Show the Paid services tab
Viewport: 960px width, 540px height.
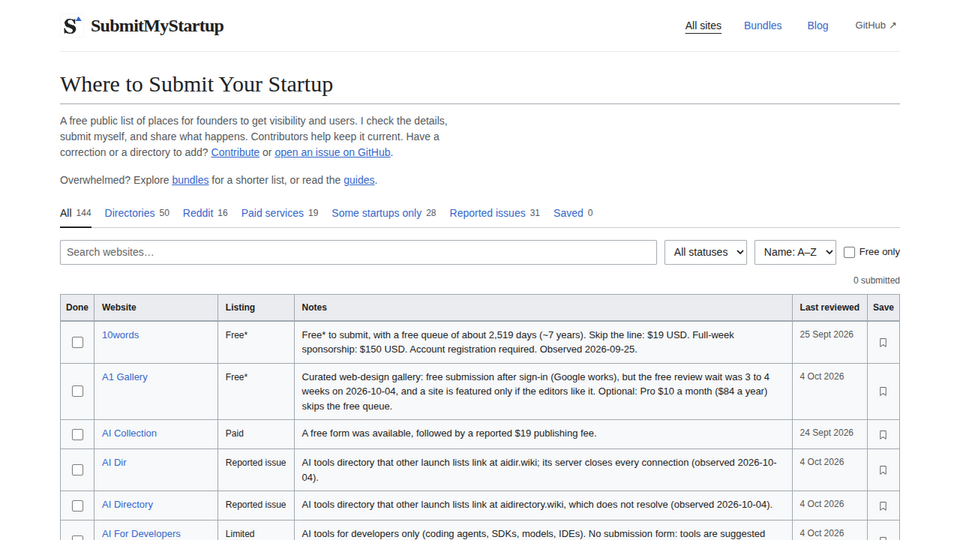[279, 213]
